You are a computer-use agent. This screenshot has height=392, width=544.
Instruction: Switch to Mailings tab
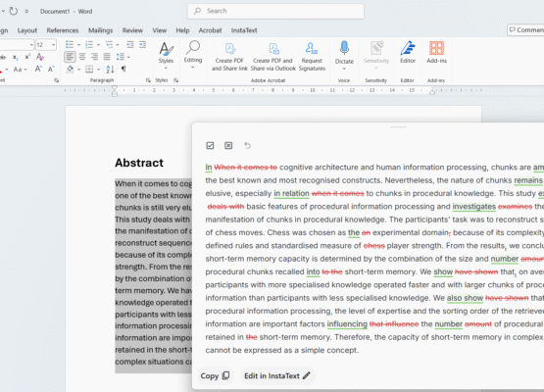coord(100,30)
